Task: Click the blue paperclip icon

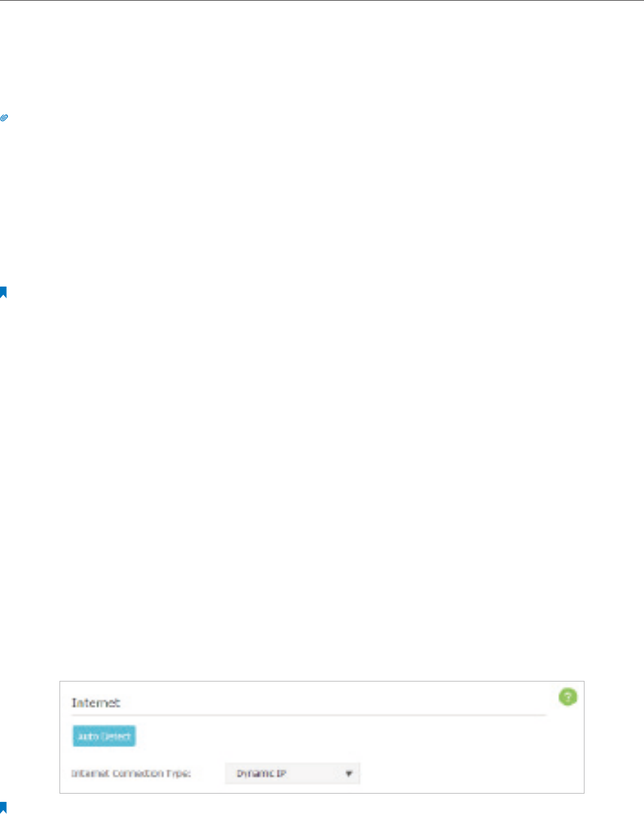Action: 4,118
